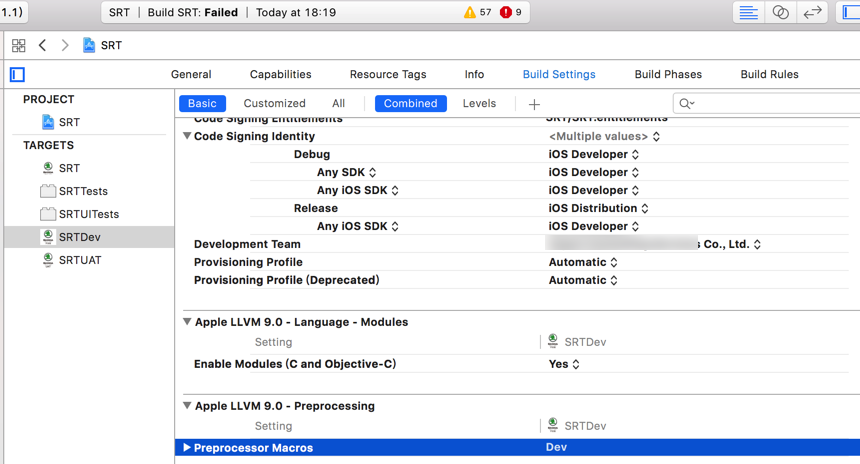Viewport: 860px width, 464px height.
Task: Open Provisioning Profile Automatic popup
Action: click(x=583, y=262)
